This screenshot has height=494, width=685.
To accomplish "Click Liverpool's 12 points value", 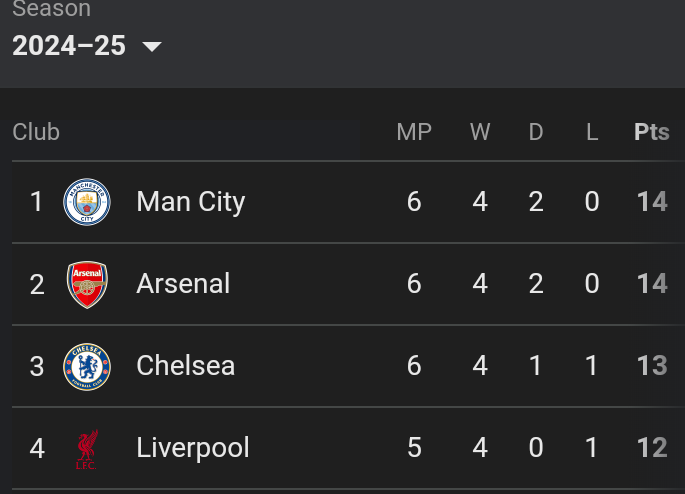I will pos(652,448).
